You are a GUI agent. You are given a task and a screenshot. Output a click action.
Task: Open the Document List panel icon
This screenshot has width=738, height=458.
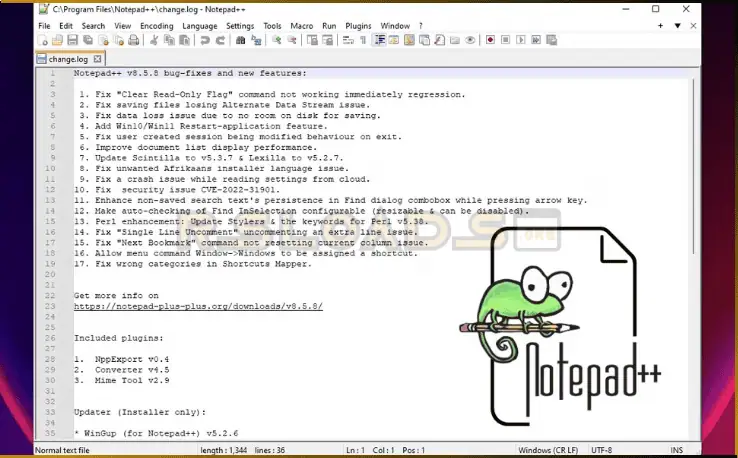point(425,40)
